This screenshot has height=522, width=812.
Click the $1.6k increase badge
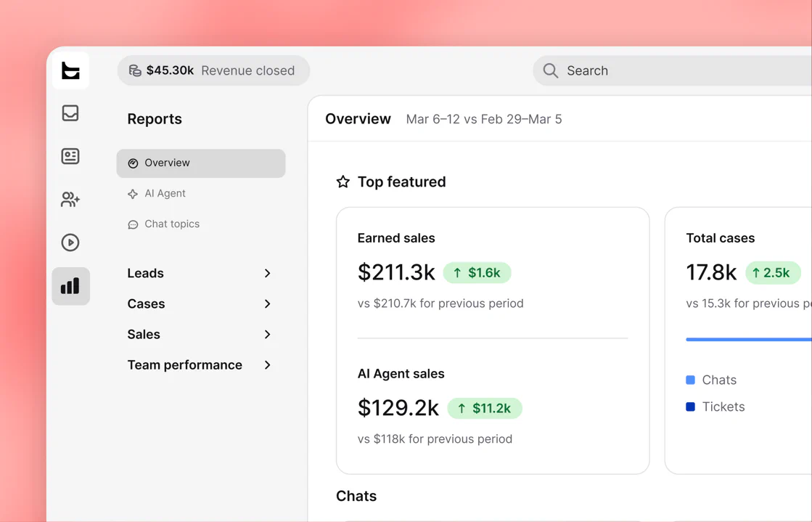(477, 273)
